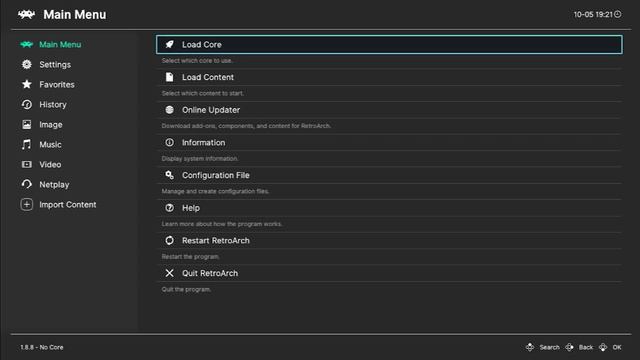This screenshot has height=360, width=640.
Task: Select Quit RetroArch
Action: point(389,273)
